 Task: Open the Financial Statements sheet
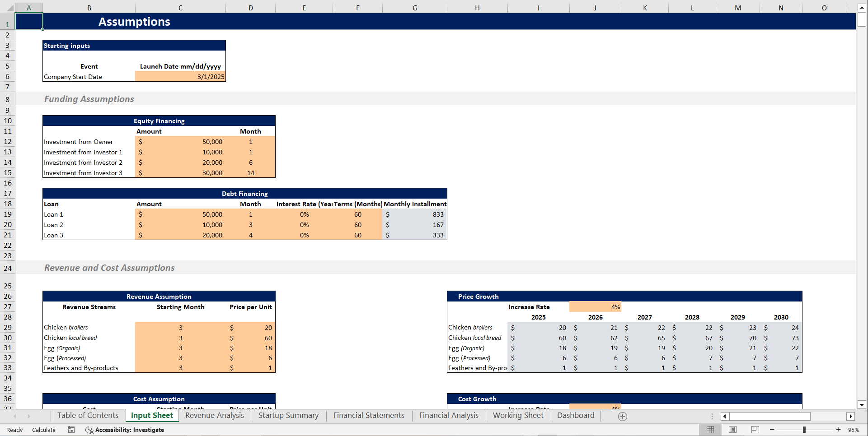tap(369, 415)
